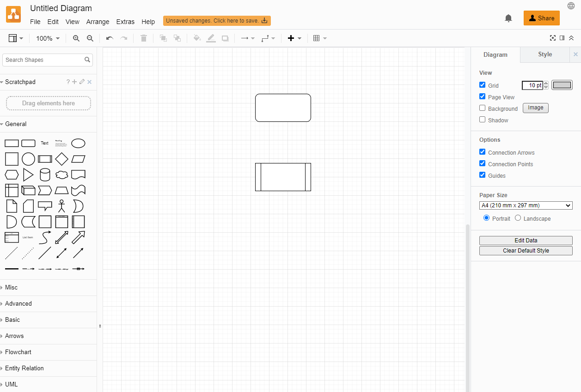Close the format panel with X
This screenshot has height=392, width=581.
575,54
